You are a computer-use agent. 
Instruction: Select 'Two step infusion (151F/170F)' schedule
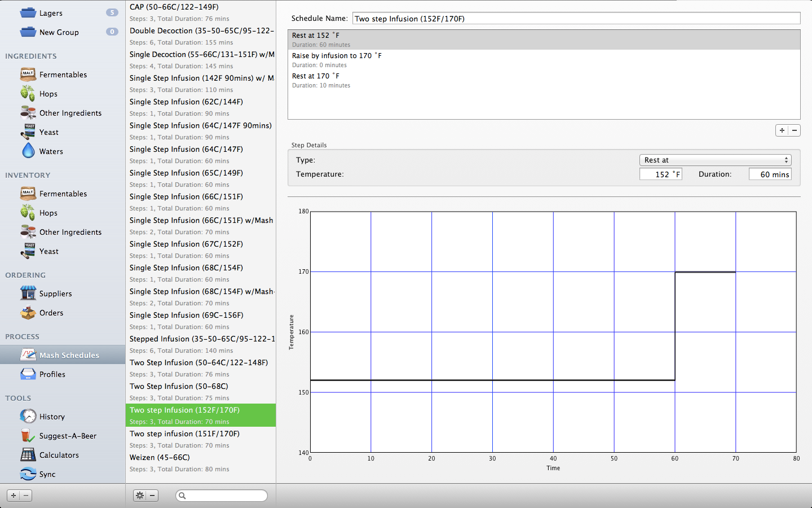point(201,439)
